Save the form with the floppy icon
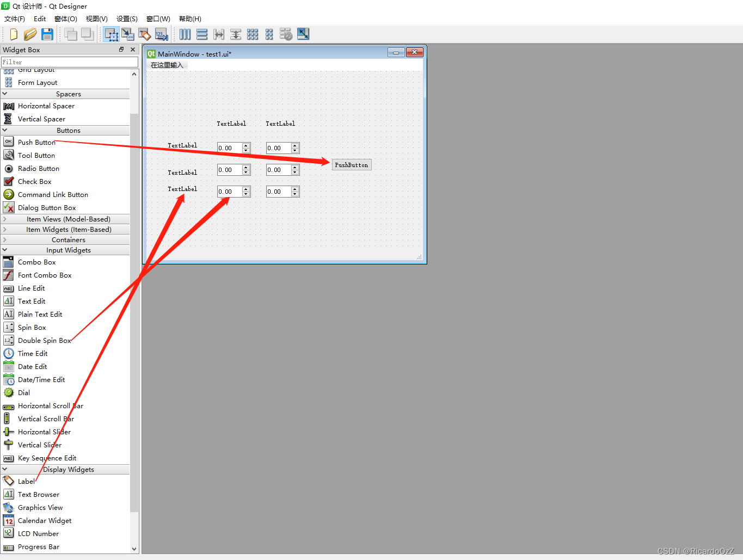This screenshot has width=743, height=560. (x=47, y=34)
